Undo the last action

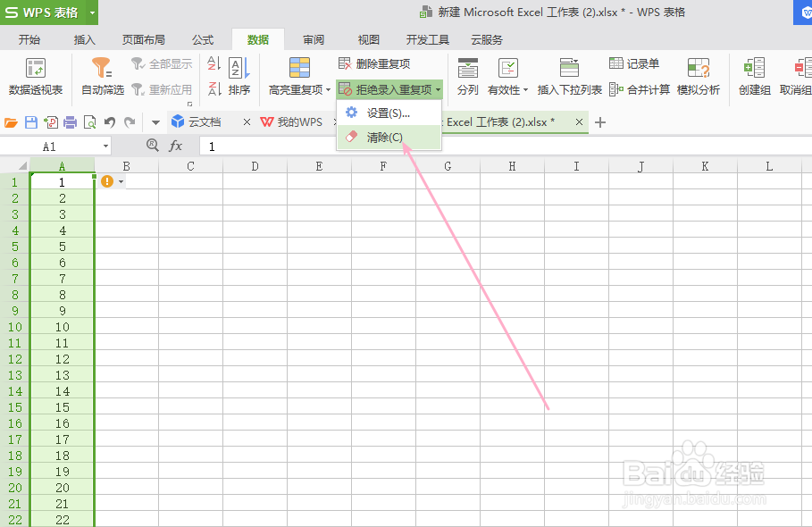click(x=109, y=122)
